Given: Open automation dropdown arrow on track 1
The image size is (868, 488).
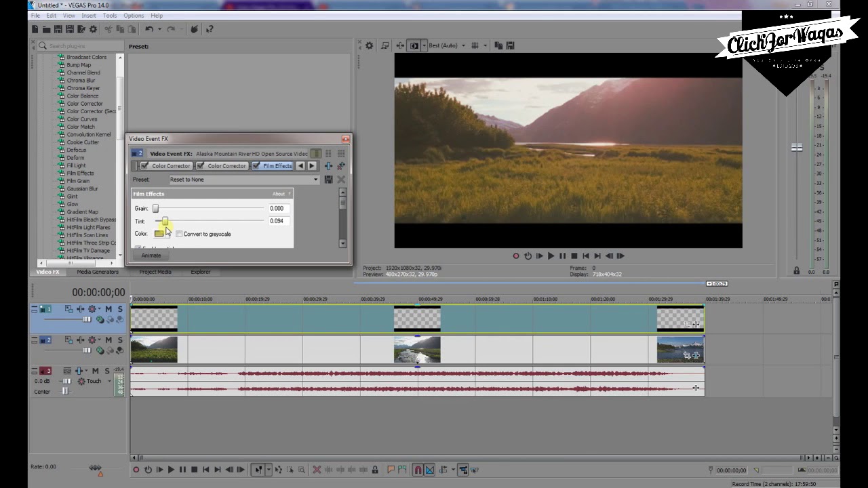Looking at the screenshot, I should [x=100, y=309].
